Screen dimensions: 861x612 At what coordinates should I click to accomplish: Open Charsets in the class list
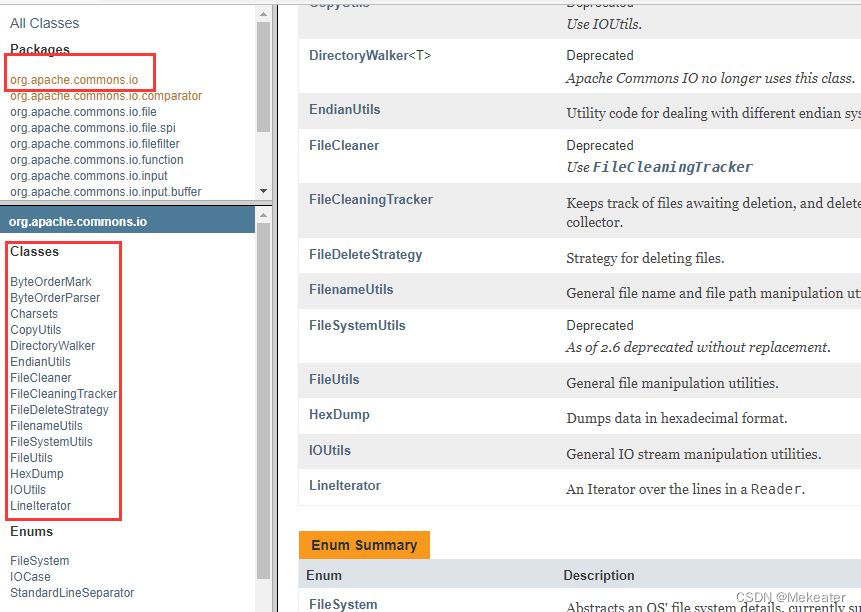click(34, 313)
